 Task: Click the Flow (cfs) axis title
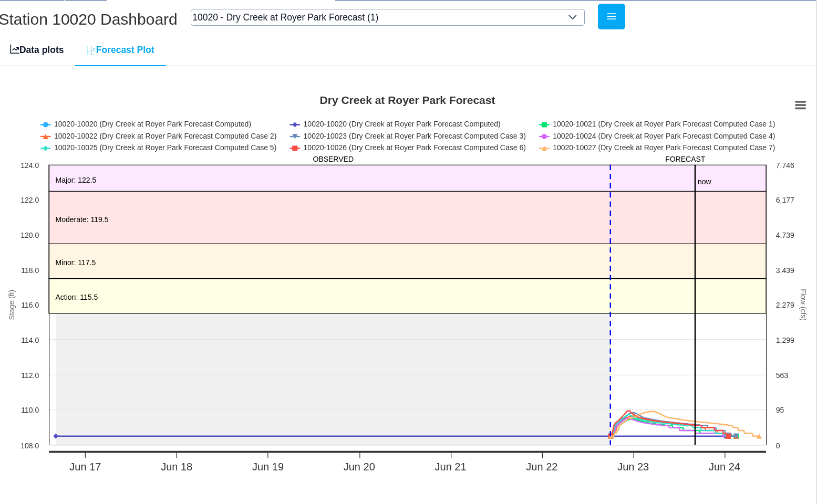[x=803, y=304]
